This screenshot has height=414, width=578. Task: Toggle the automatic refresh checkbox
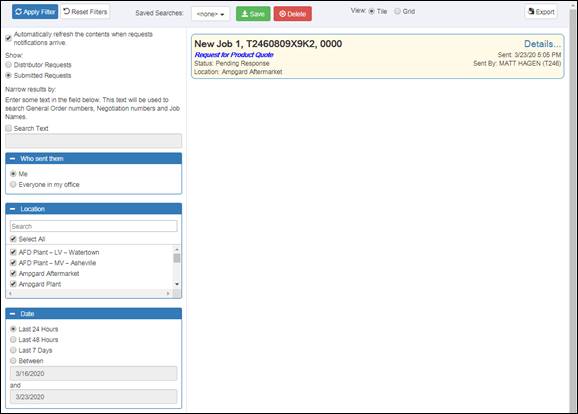[8, 38]
